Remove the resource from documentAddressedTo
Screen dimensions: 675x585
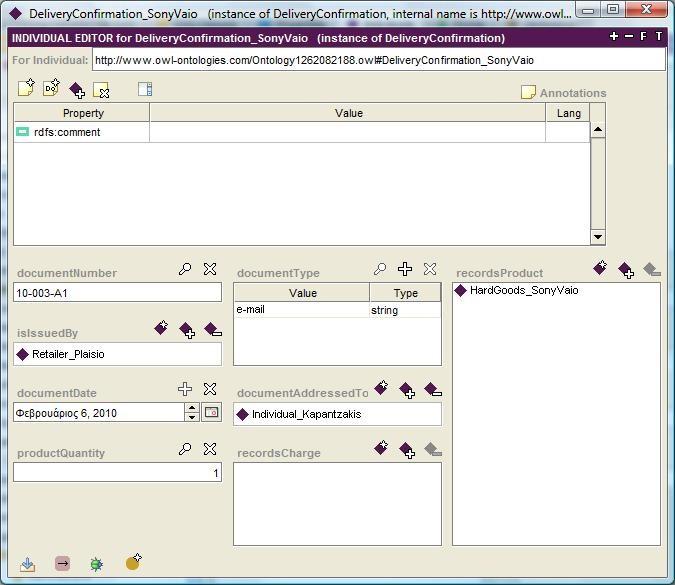[433, 390]
